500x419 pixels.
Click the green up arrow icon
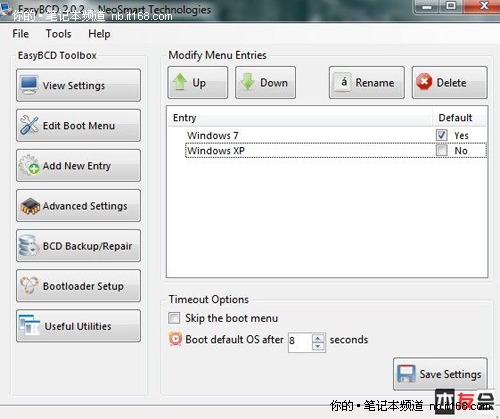coord(180,82)
